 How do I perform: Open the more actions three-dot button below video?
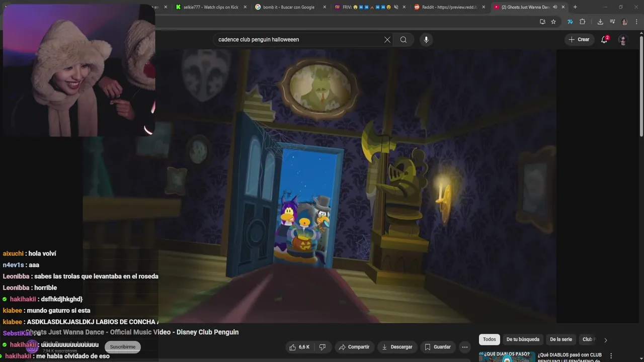click(465, 347)
